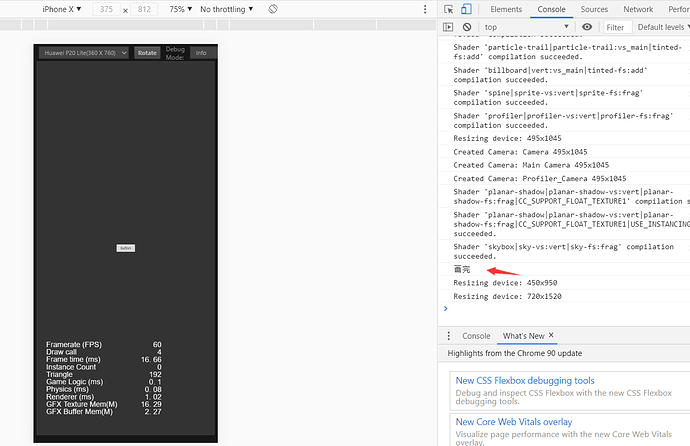Open the Default levels dropdown
Screen dimensions: 690x446
click(x=664, y=27)
